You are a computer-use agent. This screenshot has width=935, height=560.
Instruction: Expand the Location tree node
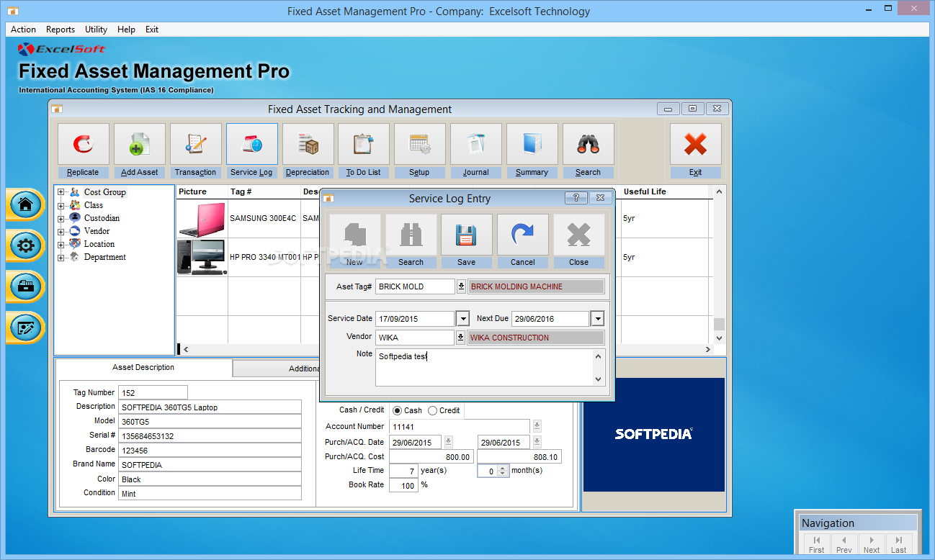coord(61,244)
